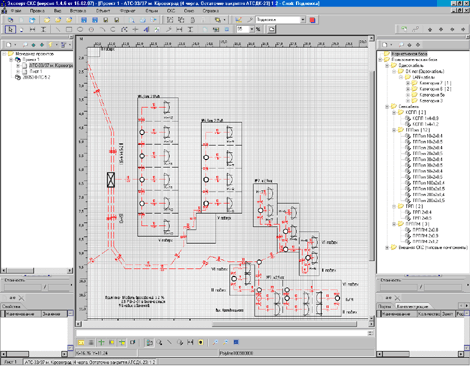Open the Вставка menu
The image size is (470, 367).
(78, 11)
